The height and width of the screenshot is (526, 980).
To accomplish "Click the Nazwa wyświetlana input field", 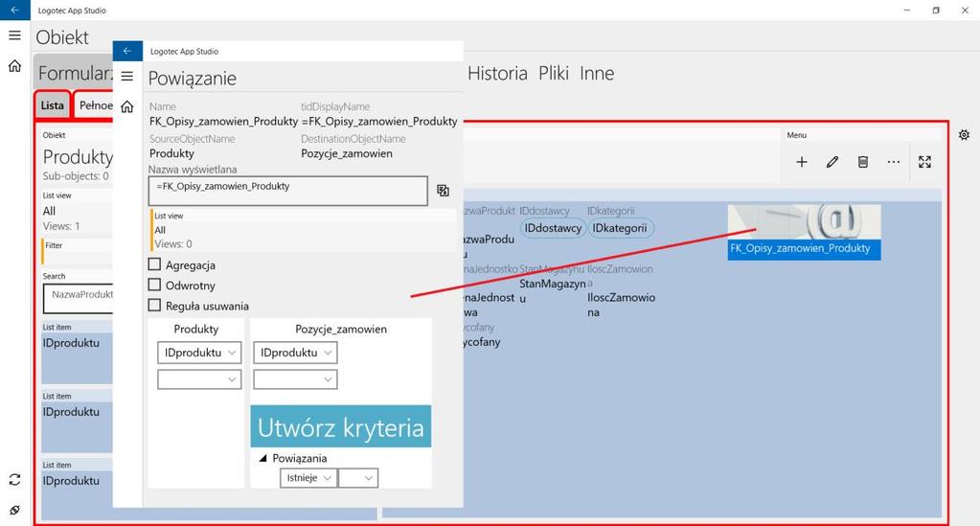I will click(288, 191).
